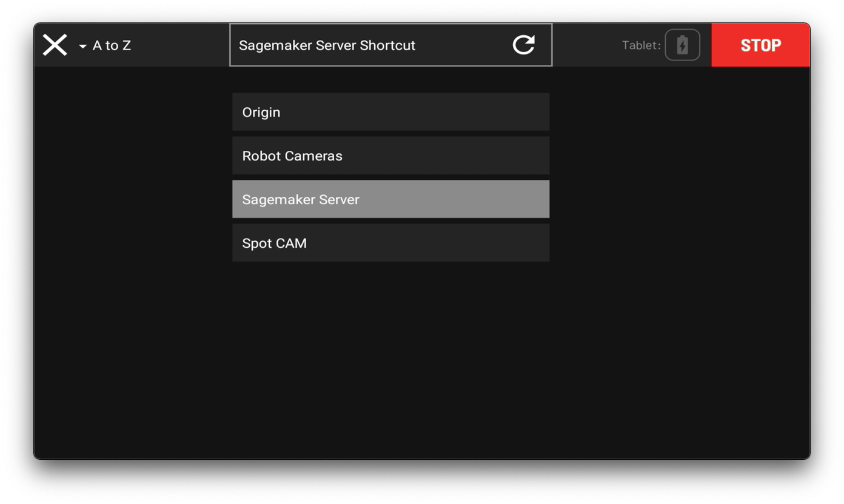844x504 pixels.
Task: Tap the battery icon next to Tablet
Action: [682, 45]
